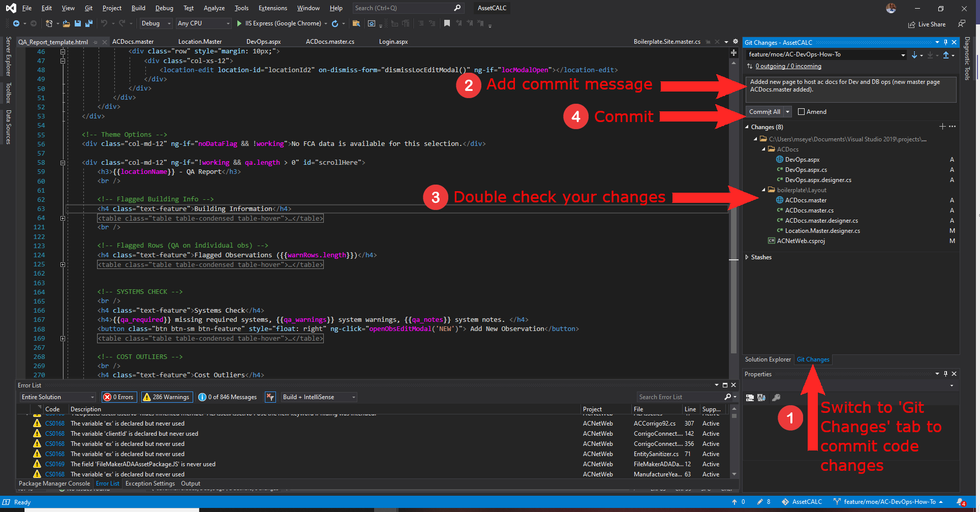Pin the Git Changes panel
The image size is (980, 512).
(x=945, y=42)
